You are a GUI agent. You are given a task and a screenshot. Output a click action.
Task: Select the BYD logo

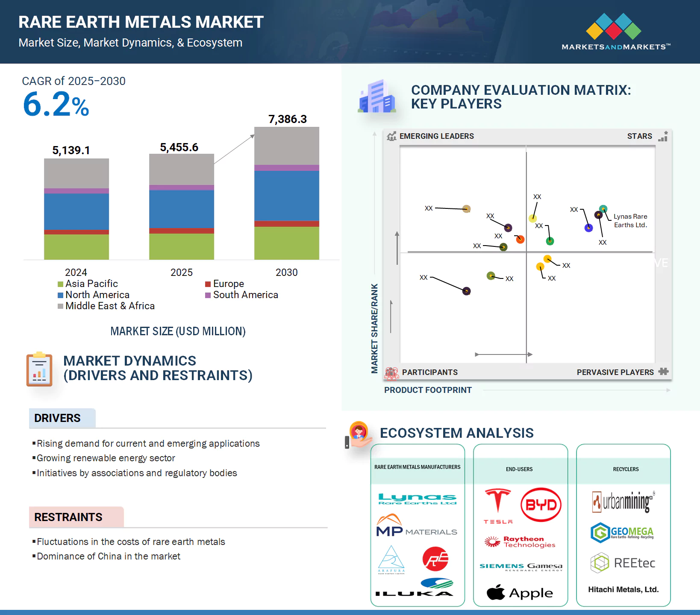pos(541,505)
